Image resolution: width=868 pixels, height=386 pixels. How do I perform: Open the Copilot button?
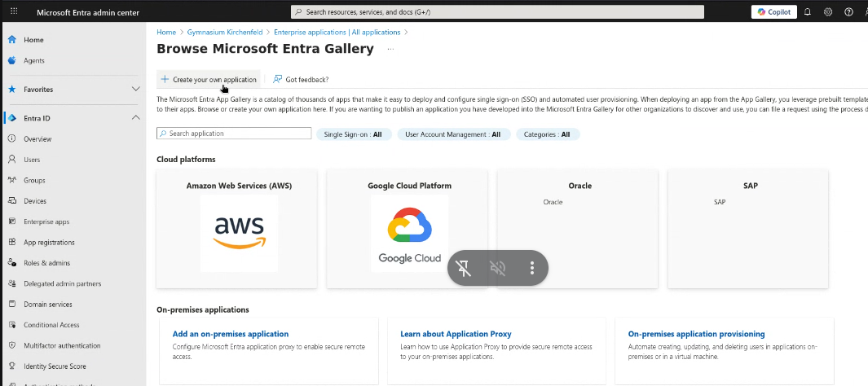(x=773, y=12)
